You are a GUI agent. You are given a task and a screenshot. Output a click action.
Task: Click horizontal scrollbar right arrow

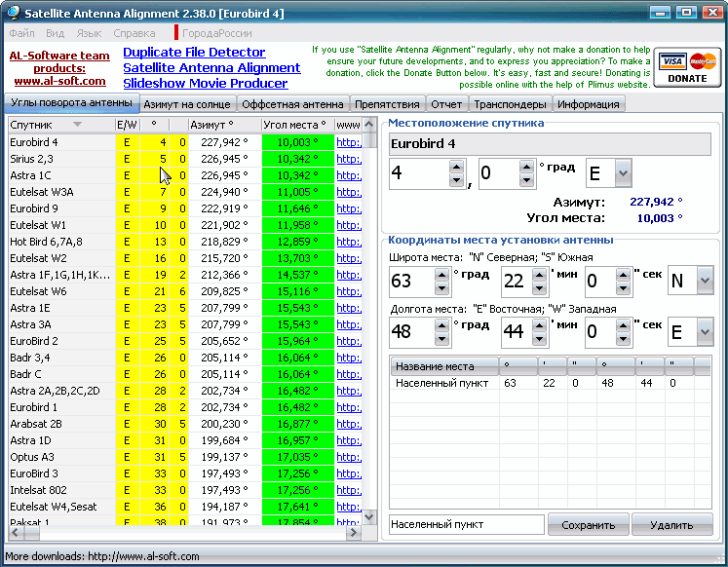[x=354, y=533]
